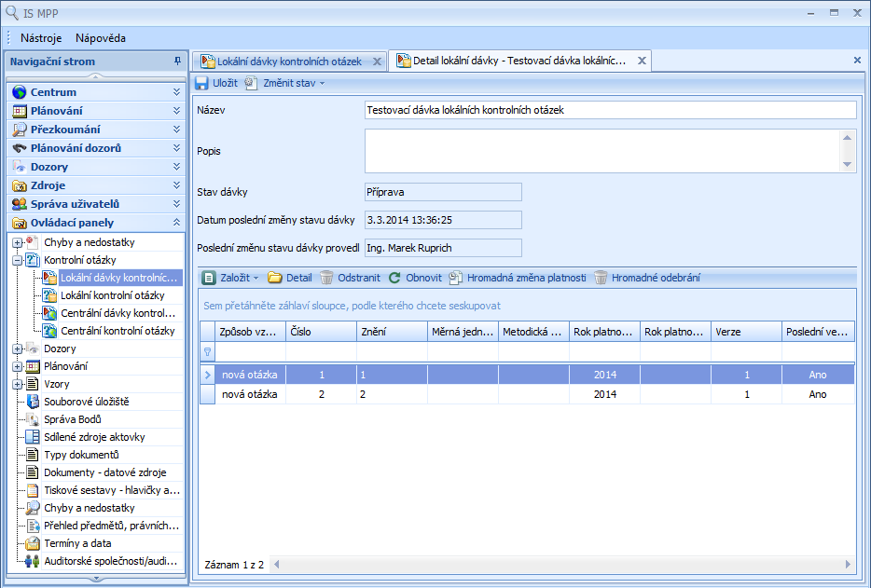The width and height of the screenshot is (871, 588).
Task: Click the Termíny a data icon
Action: tap(33, 543)
